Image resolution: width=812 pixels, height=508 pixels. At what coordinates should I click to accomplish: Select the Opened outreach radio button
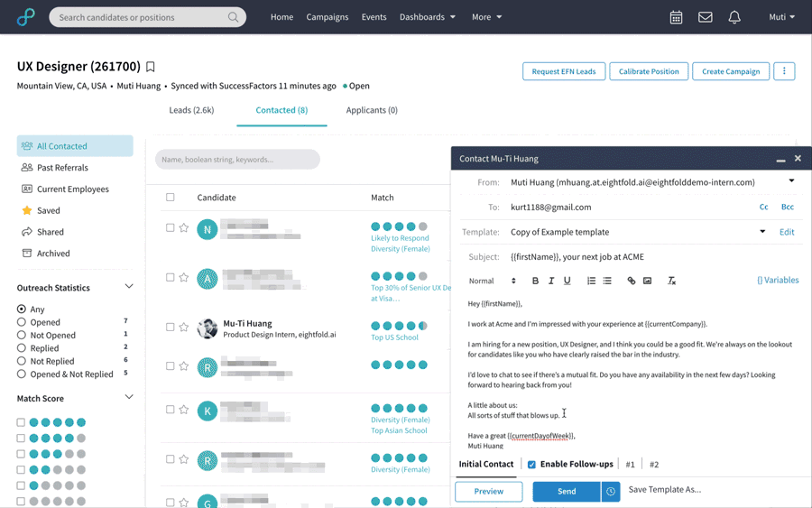click(x=22, y=321)
